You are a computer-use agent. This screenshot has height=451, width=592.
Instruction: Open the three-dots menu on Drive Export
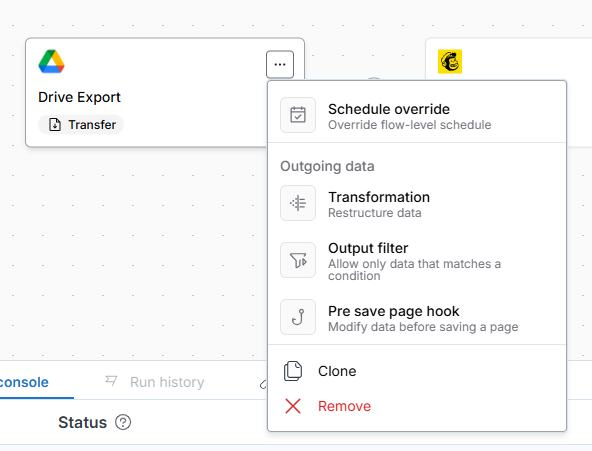[x=280, y=65]
